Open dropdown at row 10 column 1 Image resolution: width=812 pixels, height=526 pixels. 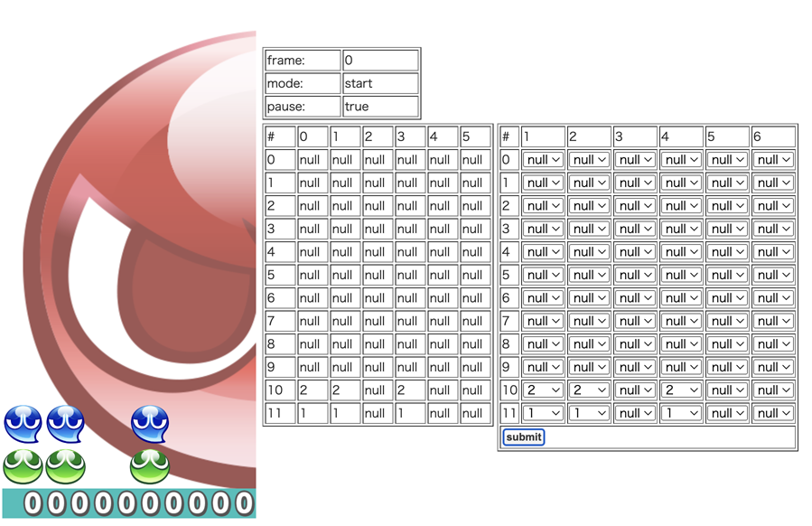tap(543, 390)
